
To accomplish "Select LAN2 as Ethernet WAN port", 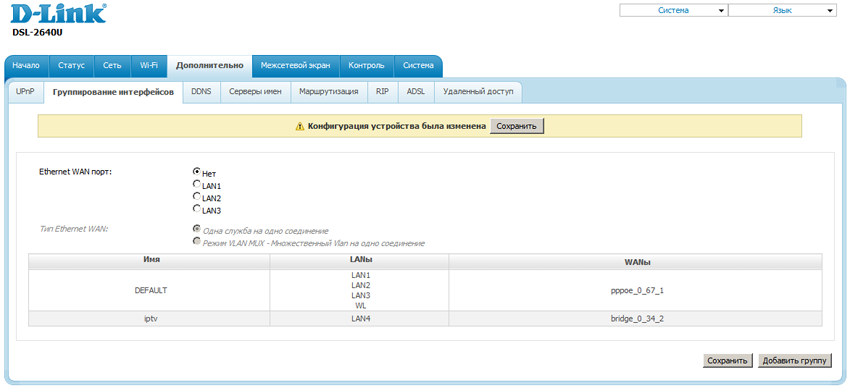I will [197, 196].
